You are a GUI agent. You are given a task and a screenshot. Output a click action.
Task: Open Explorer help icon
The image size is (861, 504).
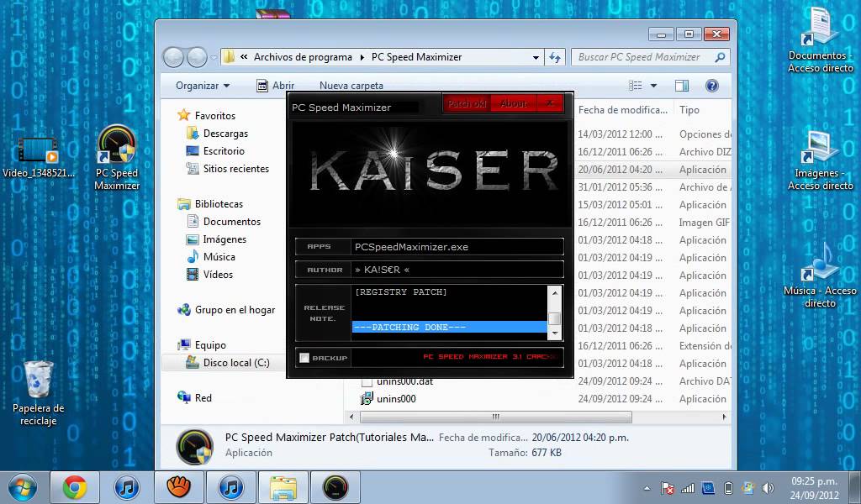point(711,86)
